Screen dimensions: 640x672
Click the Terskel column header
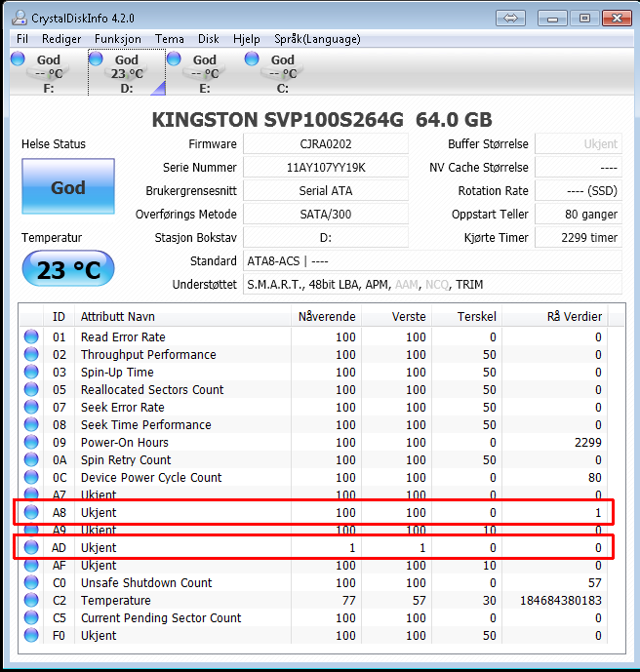[x=466, y=316]
